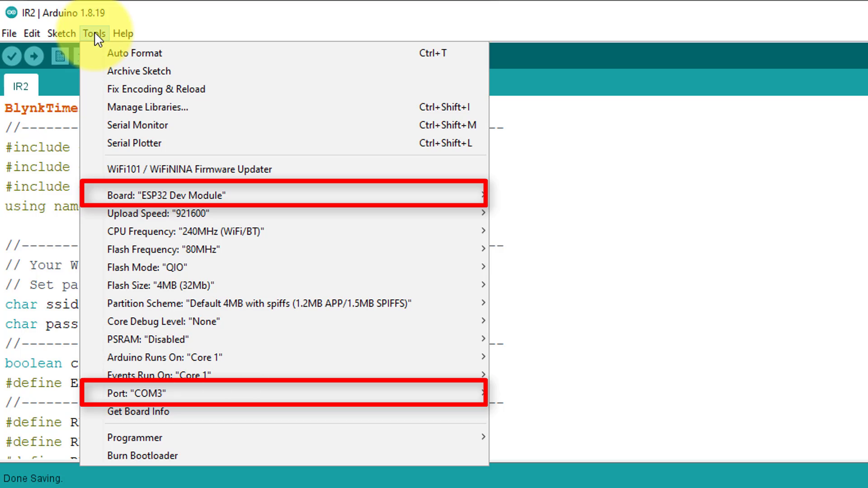Open the Serial Monitor entry

[284, 125]
